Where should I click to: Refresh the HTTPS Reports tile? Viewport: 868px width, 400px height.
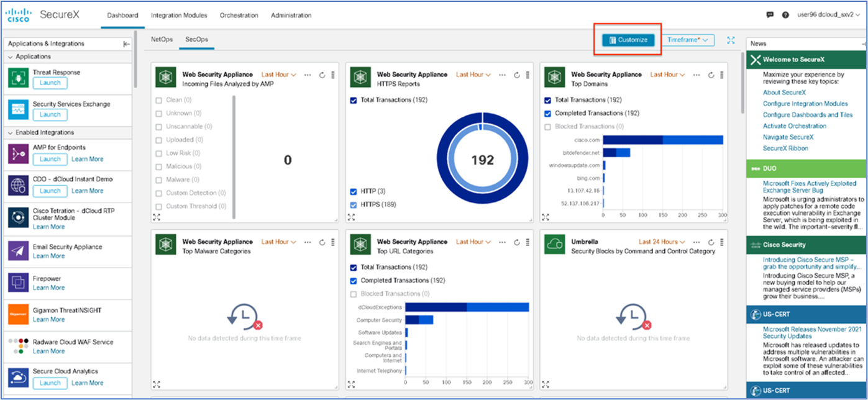coord(517,75)
